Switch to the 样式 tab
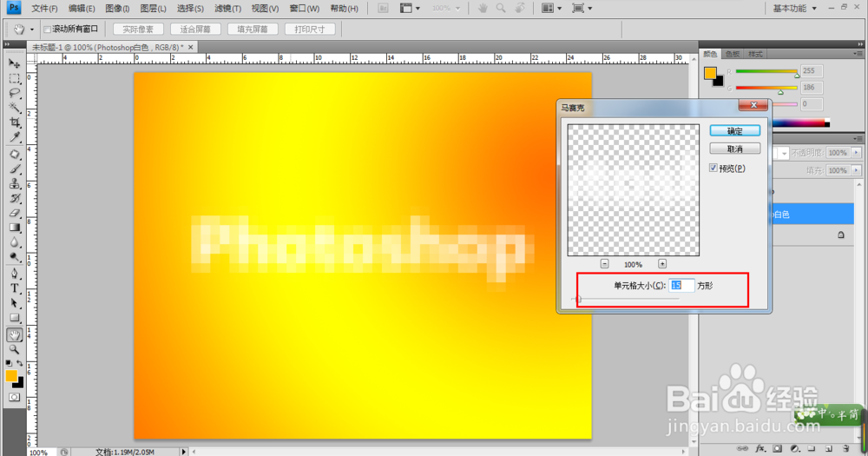The width and height of the screenshot is (868, 456). [x=755, y=54]
